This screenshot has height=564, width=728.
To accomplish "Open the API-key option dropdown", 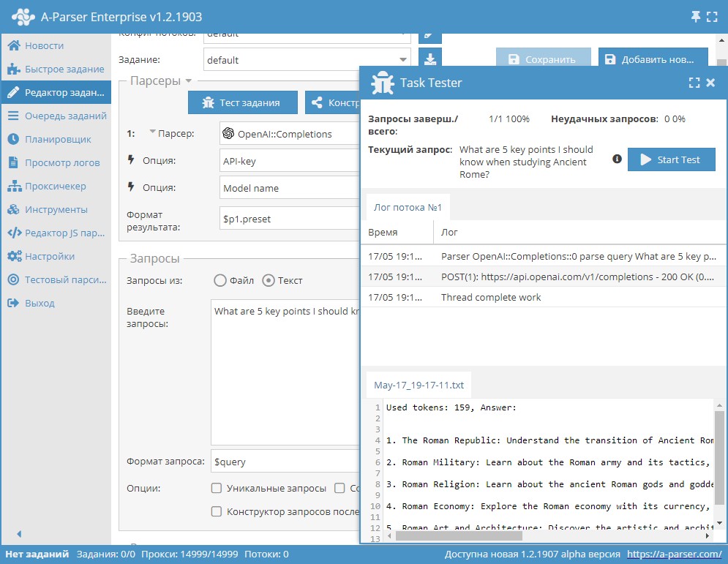I will pyautogui.click(x=290, y=161).
